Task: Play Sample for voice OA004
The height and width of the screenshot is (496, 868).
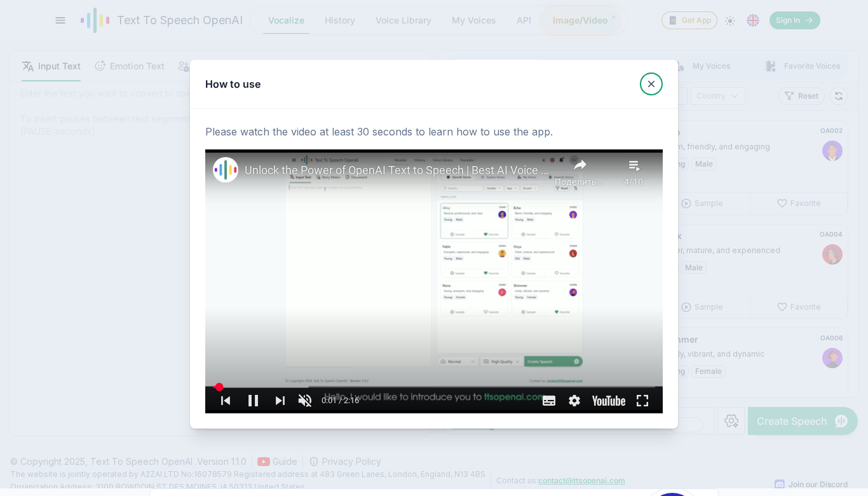Action: tap(702, 307)
